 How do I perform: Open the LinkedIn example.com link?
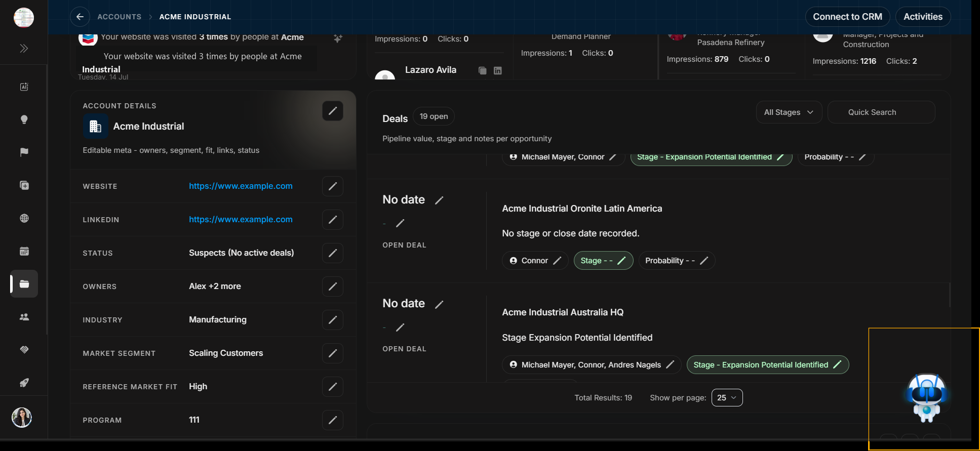pos(241,220)
